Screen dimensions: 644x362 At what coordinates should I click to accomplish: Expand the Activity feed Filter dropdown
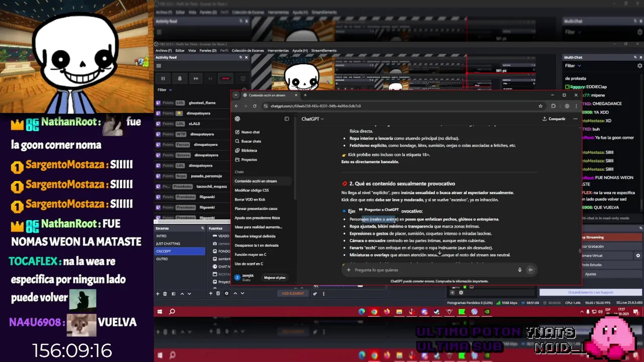pos(165,89)
